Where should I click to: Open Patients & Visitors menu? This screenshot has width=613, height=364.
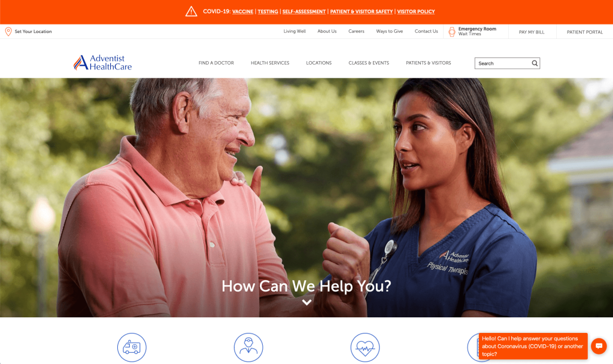tap(429, 63)
